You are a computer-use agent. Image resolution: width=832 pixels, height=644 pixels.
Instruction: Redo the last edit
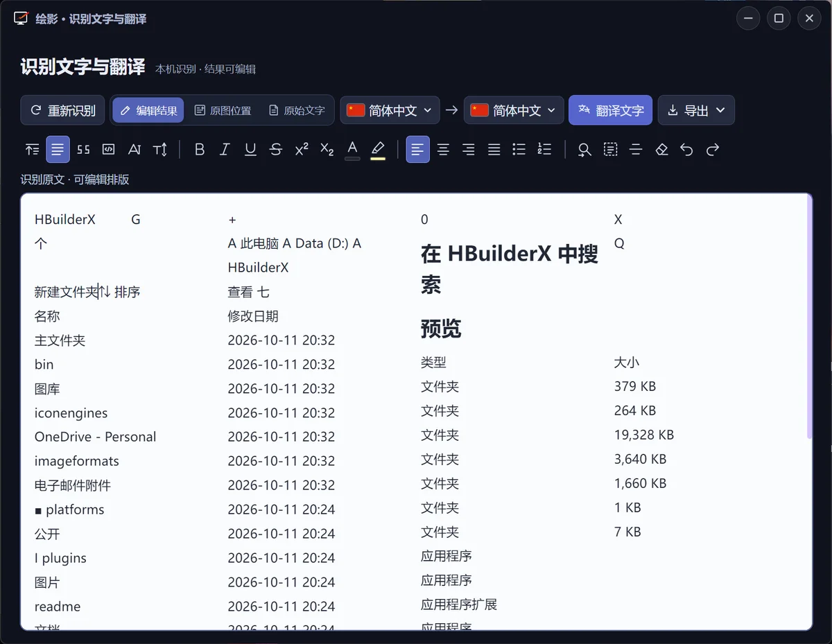pos(712,149)
